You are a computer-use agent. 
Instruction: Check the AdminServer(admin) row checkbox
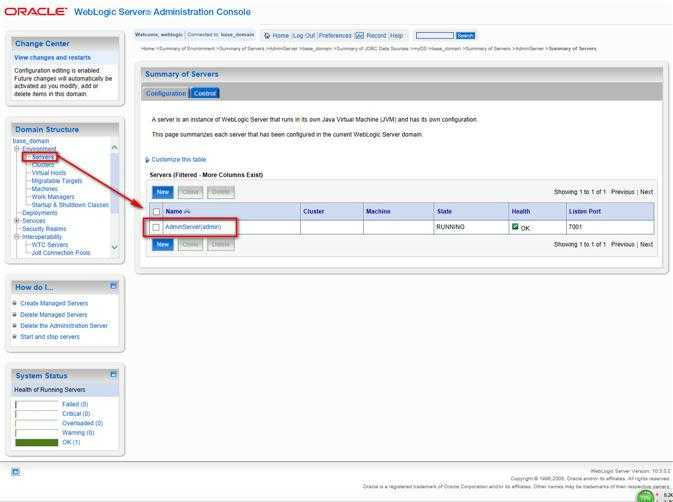click(156, 227)
